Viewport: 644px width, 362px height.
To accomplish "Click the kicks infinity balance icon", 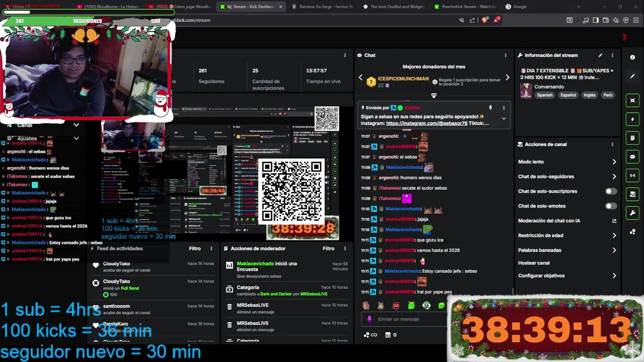I will (x=370, y=335).
